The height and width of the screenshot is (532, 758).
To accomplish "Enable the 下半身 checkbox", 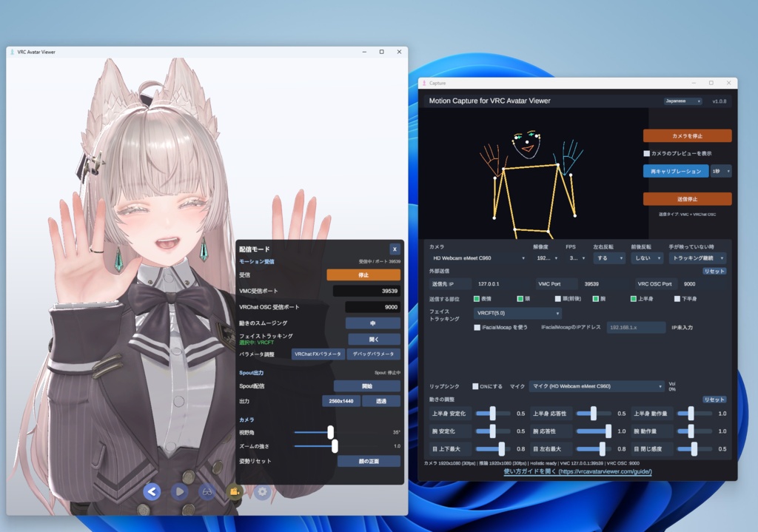I will tap(677, 299).
